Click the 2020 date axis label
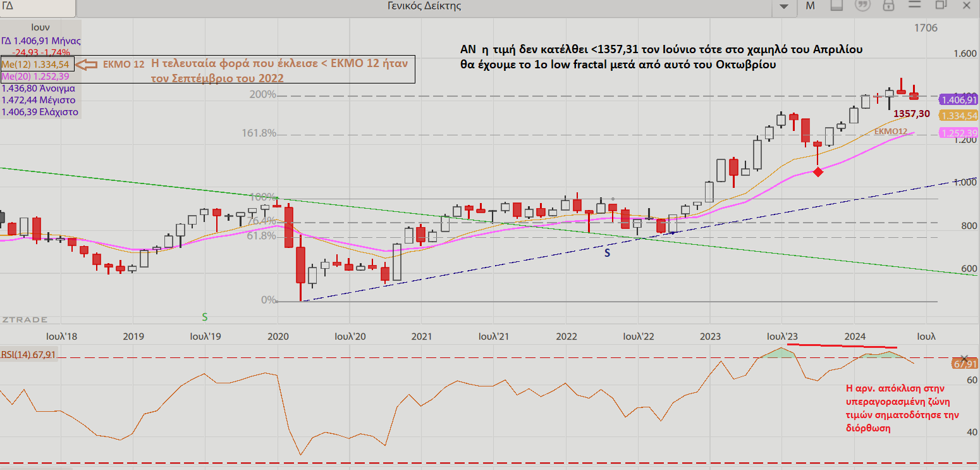This screenshot has height=470, width=980. (278, 336)
